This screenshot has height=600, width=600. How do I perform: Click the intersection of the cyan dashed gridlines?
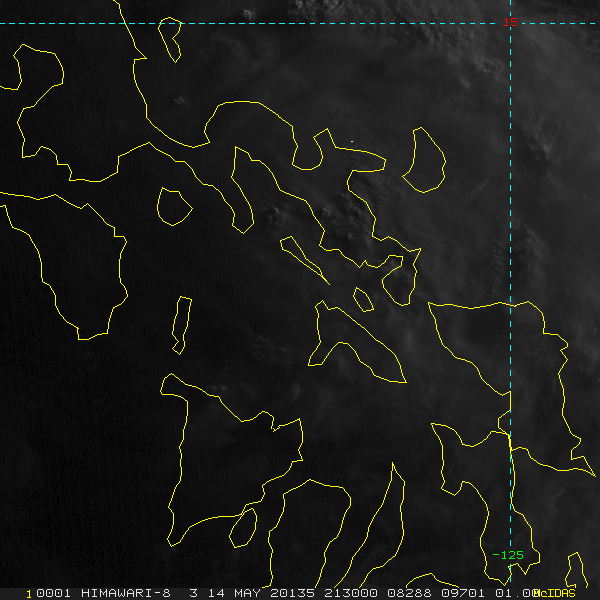pyautogui.click(x=510, y=23)
